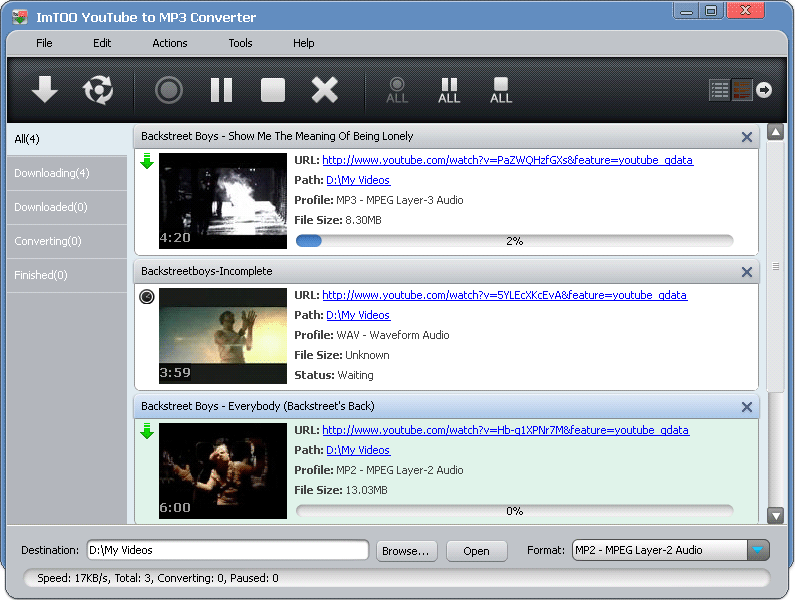Click 'MP3 - MPEG Layer-3 Audio' profile text

click(400, 200)
